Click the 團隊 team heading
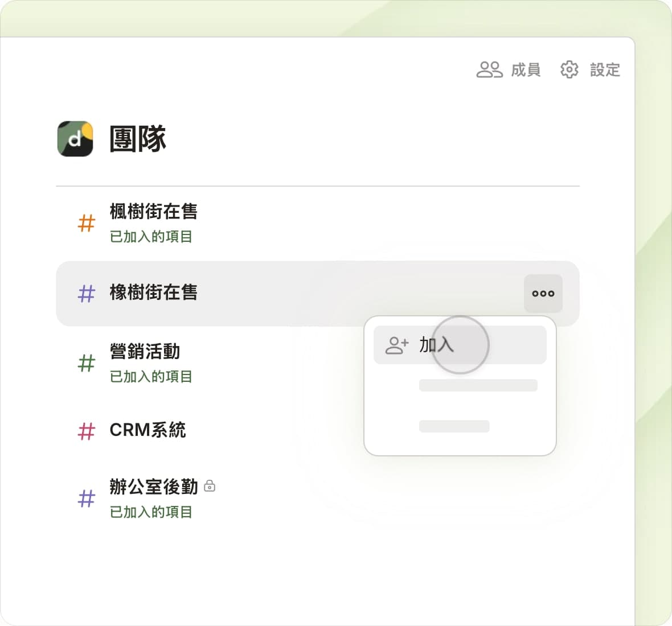The height and width of the screenshot is (626, 672). coord(137,139)
